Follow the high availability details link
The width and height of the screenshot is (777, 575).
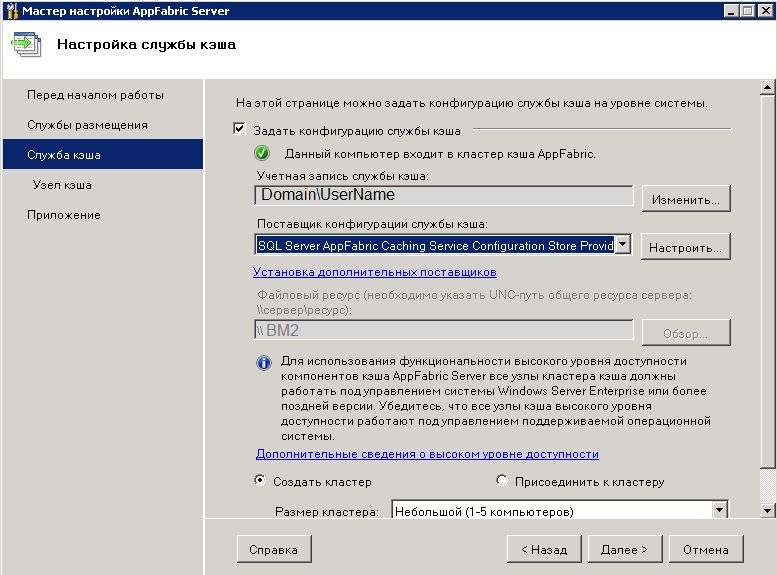427,454
